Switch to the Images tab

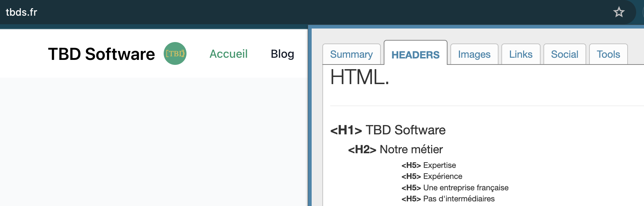point(474,54)
